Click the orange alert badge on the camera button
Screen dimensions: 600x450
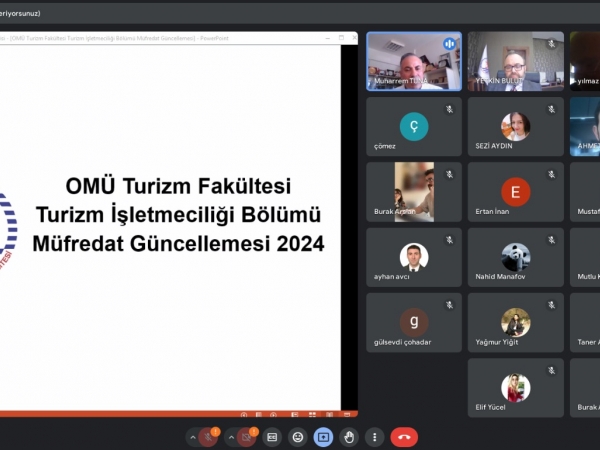pos(254,432)
